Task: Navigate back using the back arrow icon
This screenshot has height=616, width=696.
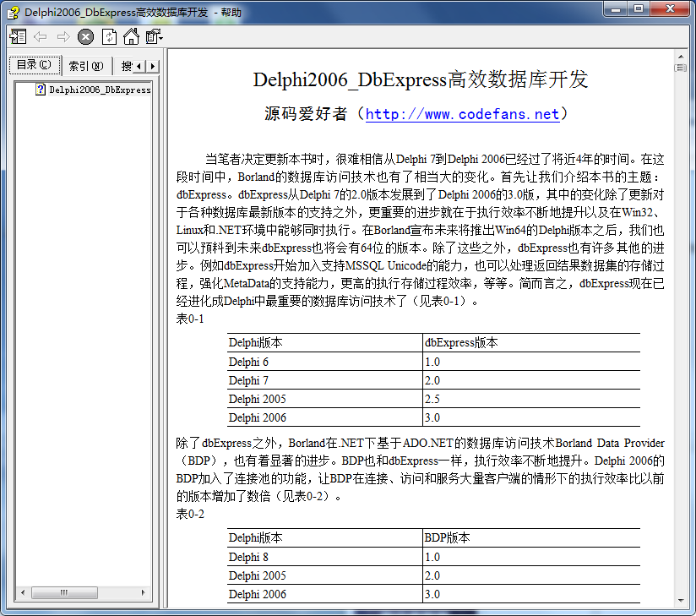Action: click(40, 36)
